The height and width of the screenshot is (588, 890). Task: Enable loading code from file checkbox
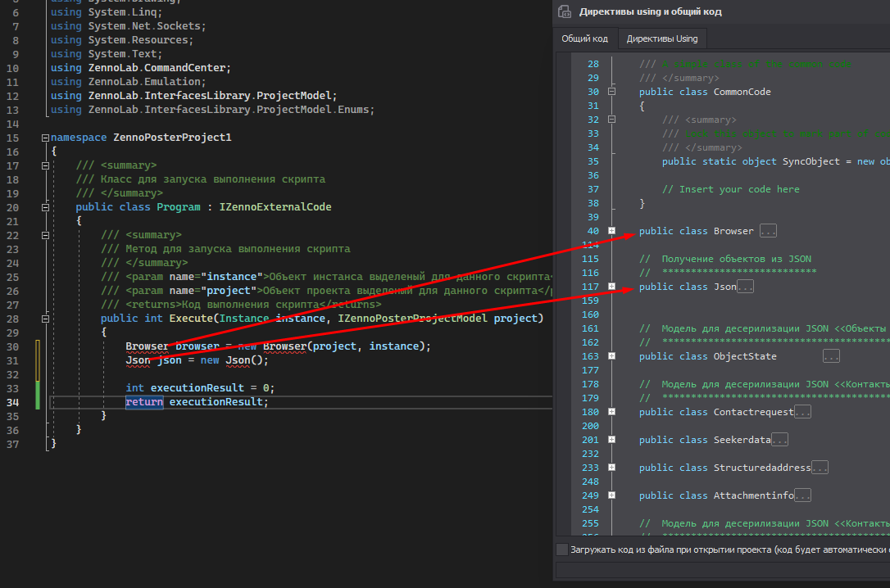point(562,549)
